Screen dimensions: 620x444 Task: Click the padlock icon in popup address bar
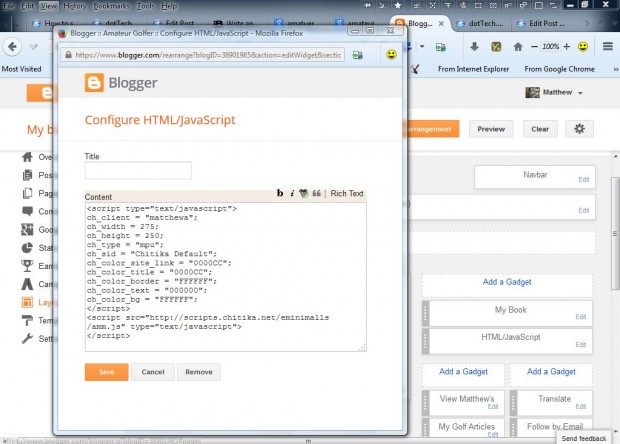[x=68, y=55]
